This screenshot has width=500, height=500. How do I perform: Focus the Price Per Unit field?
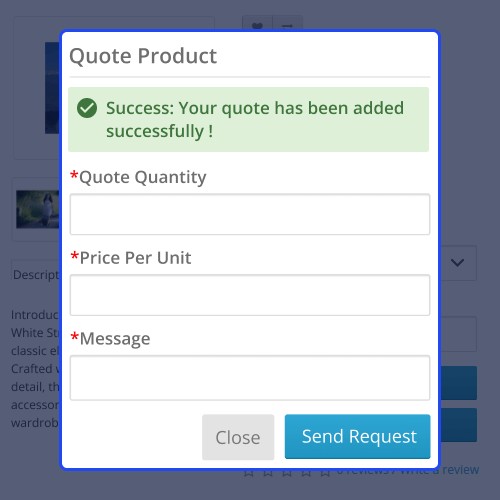point(250,295)
